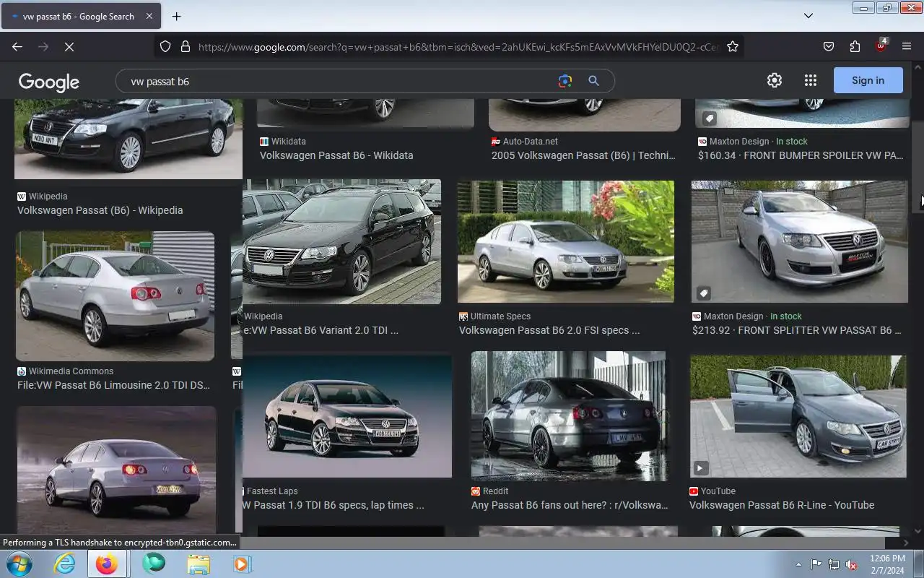
Task: Click the Sign in button
Action: coord(868,80)
